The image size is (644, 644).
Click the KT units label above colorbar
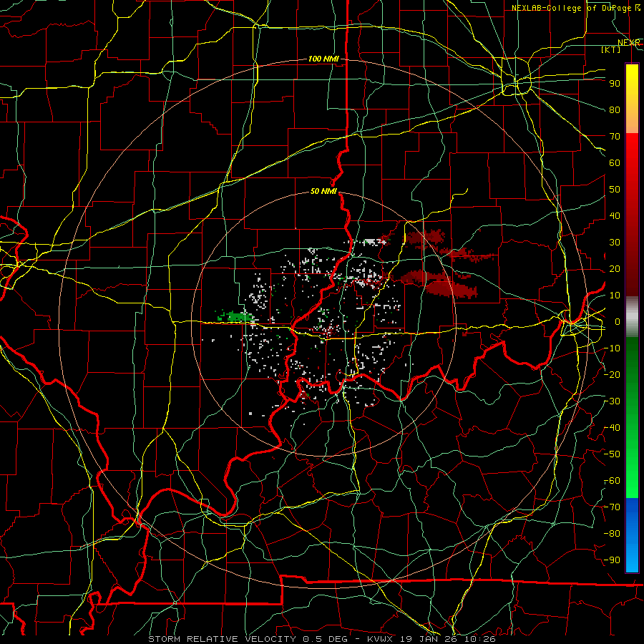point(611,49)
